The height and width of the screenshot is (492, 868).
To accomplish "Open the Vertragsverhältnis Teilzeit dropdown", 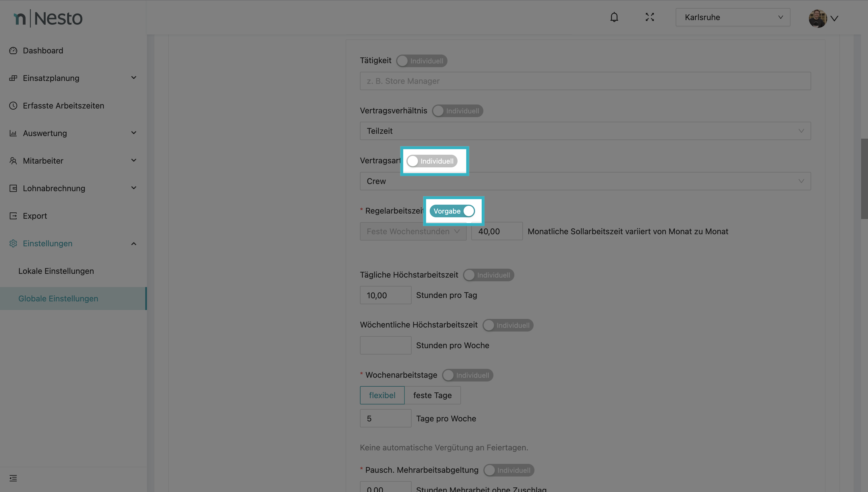I will [585, 131].
